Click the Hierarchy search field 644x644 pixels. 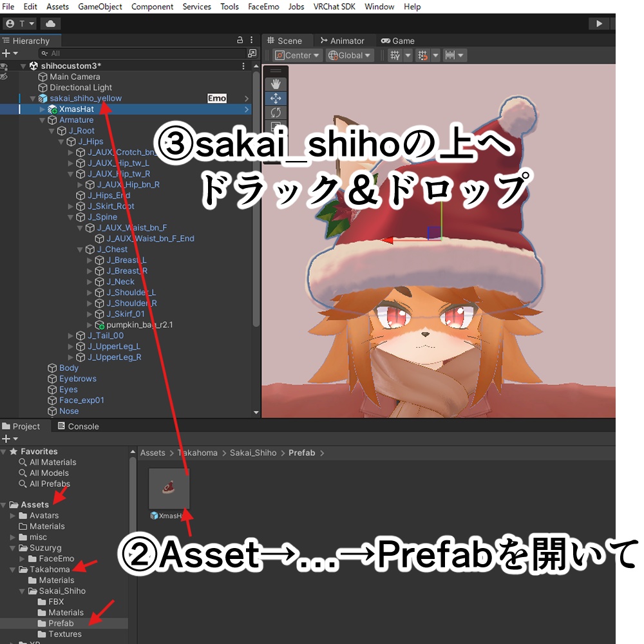click(142, 53)
